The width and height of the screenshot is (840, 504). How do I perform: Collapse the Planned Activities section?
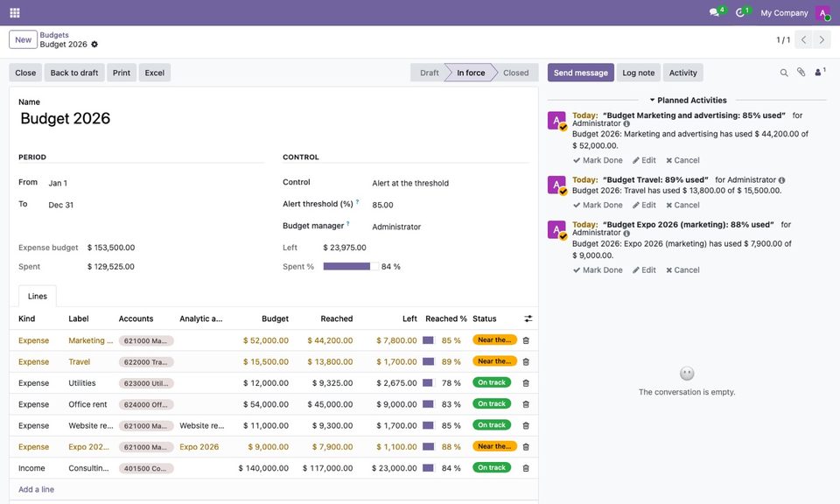point(688,100)
